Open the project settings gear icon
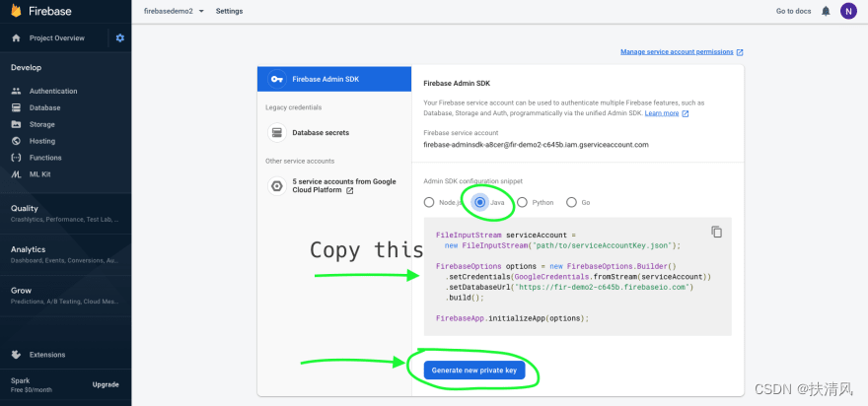Viewport: 868px width, 406px height. [x=120, y=38]
